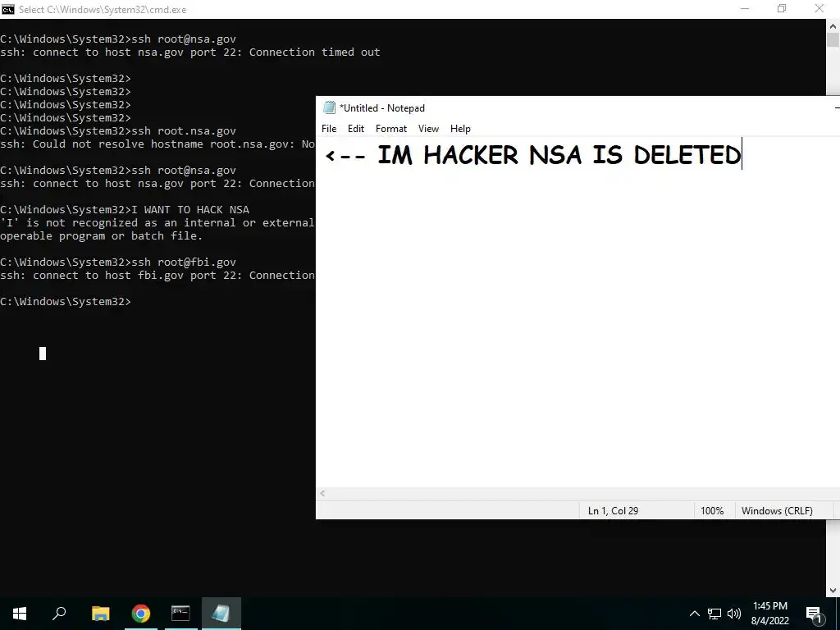The width and height of the screenshot is (840, 630).
Task: Open the Windows Start menu
Action: (x=20, y=613)
